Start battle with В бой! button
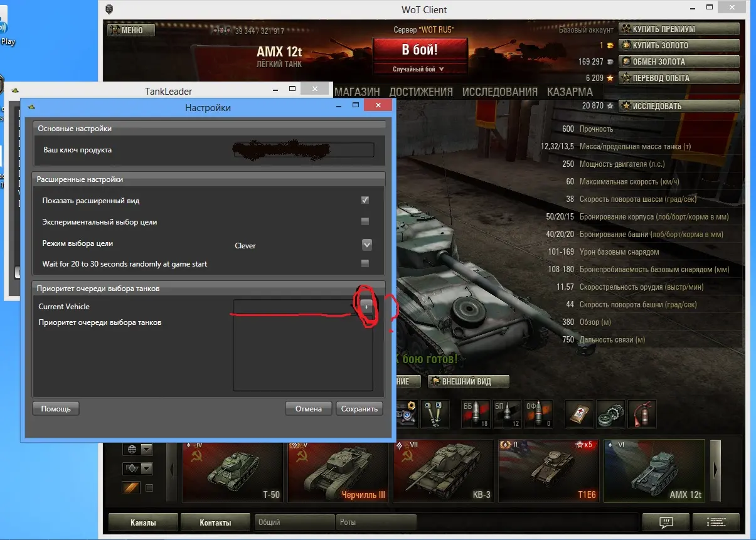 point(420,50)
